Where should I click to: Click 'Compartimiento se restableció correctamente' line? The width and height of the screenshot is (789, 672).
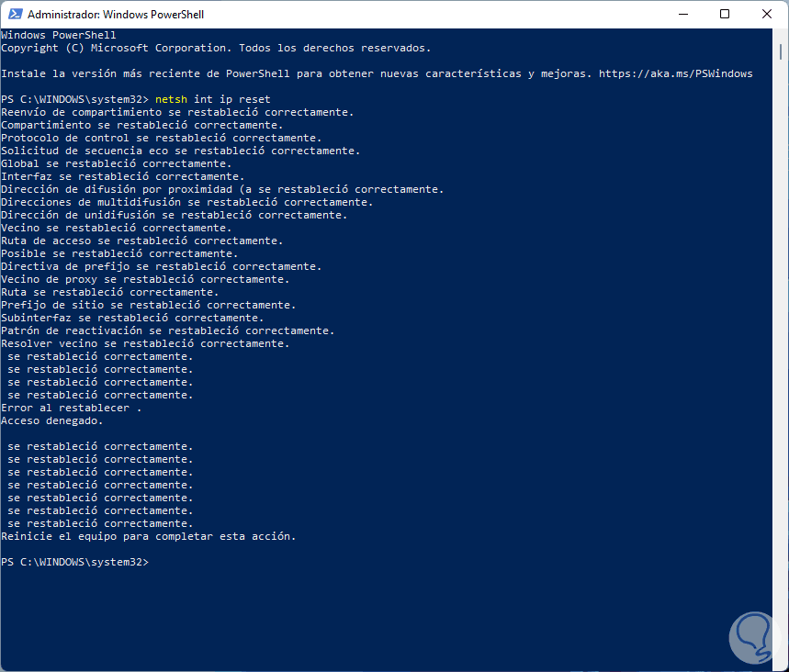[x=141, y=125]
